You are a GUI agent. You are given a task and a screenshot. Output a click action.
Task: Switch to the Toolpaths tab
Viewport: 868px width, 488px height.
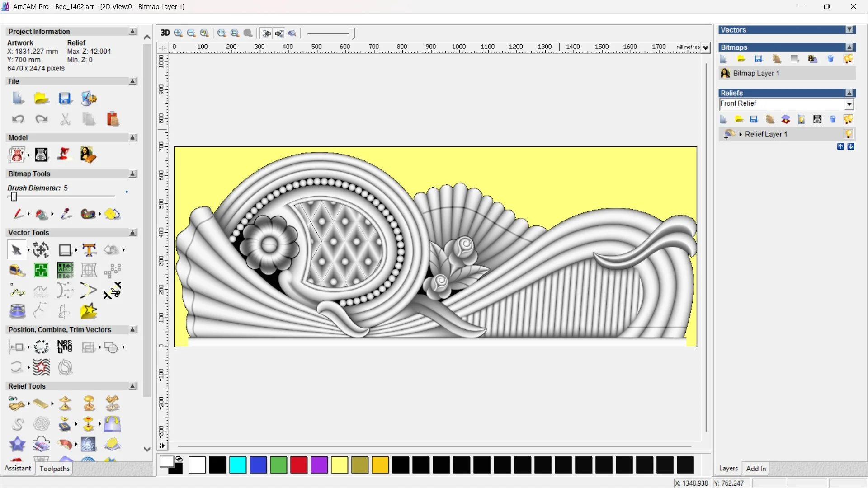54,469
